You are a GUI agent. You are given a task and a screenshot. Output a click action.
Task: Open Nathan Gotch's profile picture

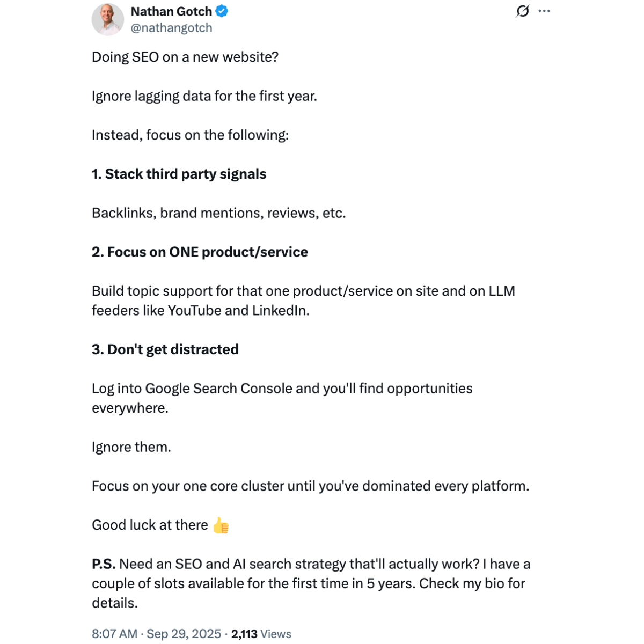[x=107, y=19]
